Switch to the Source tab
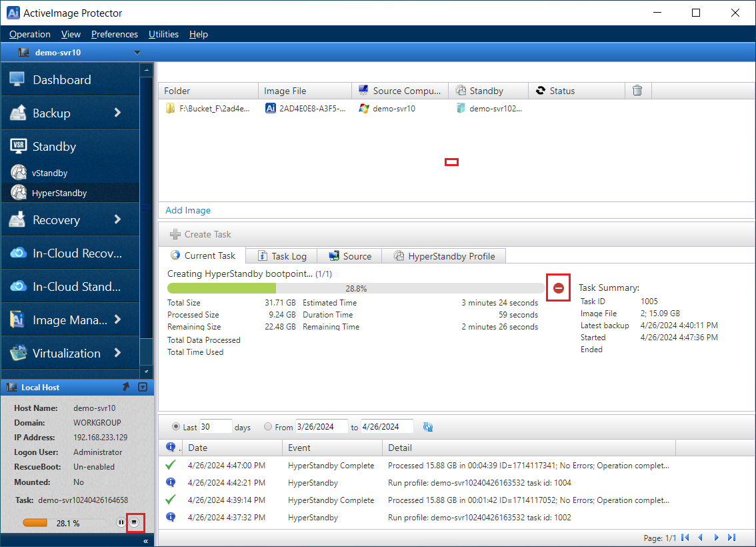The width and height of the screenshot is (756, 547). pyautogui.click(x=350, y=256)
